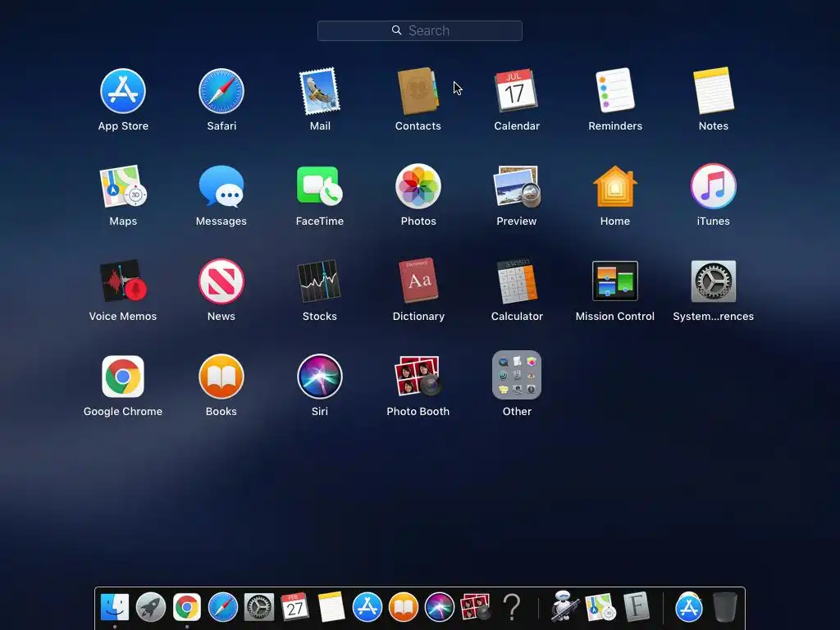Screen dimensions: 840x630
Task: Launch Safari from the Launchpad grid
Action: click(x=221, y=91)
